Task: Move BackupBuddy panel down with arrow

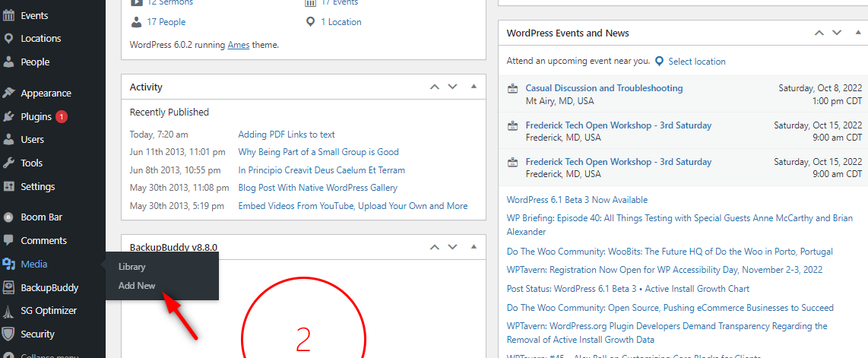Action: pos(453,247)
